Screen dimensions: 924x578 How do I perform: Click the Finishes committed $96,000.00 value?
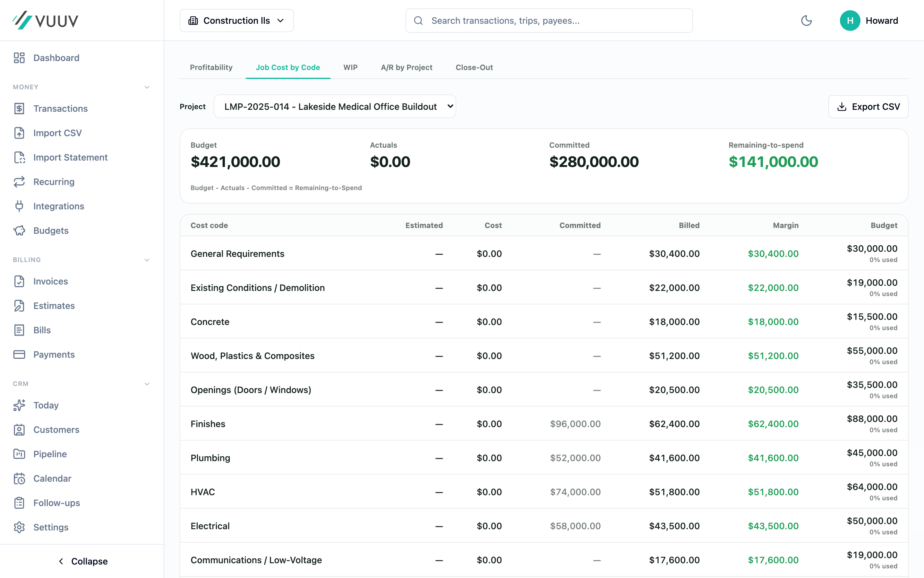(575, 424)
